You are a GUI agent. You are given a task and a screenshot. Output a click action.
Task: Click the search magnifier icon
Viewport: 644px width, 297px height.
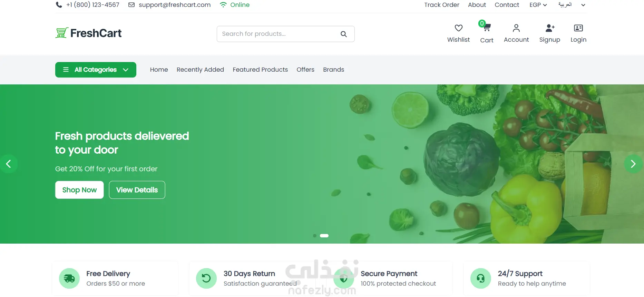pyautogui.click(x=344, y=34)
